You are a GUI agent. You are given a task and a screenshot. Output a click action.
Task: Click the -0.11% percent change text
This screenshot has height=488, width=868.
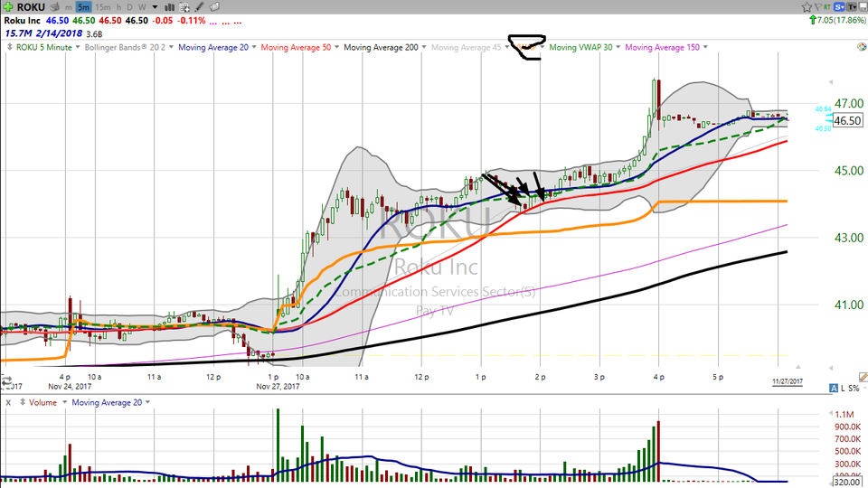(x=191, y=21)
